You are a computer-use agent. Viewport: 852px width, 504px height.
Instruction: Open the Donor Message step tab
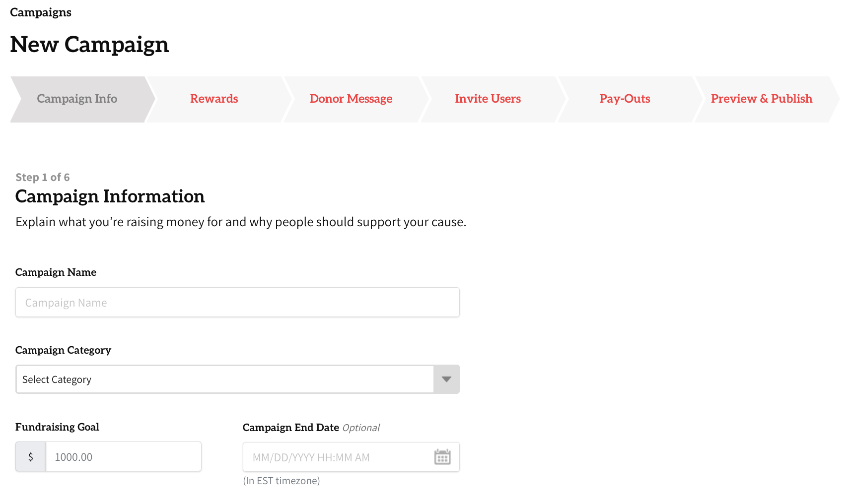[351, 99]
